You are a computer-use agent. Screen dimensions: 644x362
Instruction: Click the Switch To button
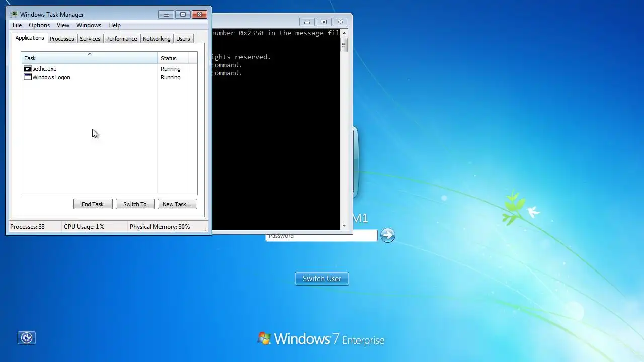click(x=135, y=204)
